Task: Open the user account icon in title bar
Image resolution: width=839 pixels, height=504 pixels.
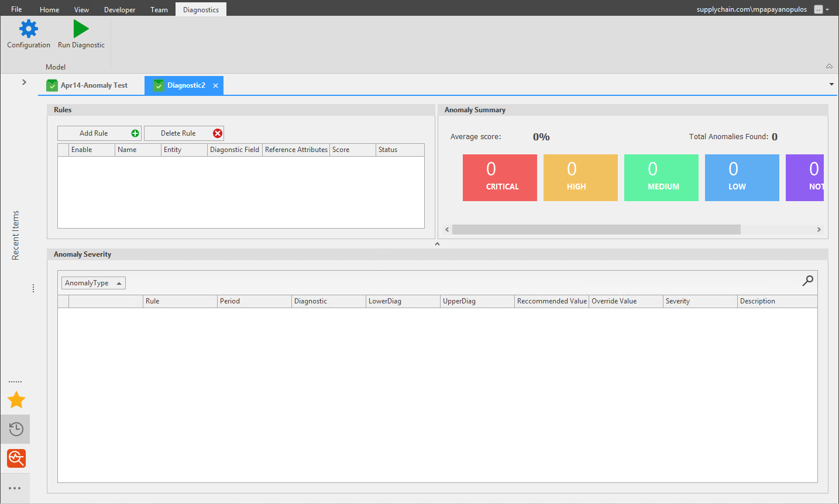Action: click(x=819, y=9)
